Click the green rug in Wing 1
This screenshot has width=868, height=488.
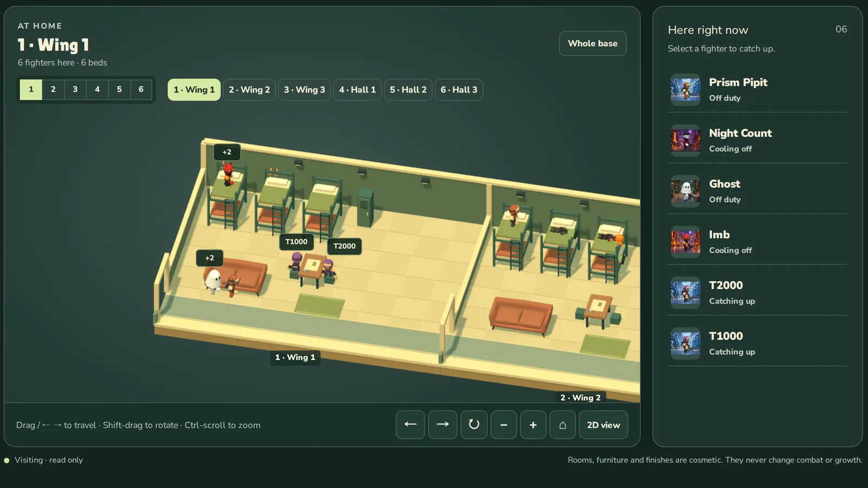click(320, 305)
